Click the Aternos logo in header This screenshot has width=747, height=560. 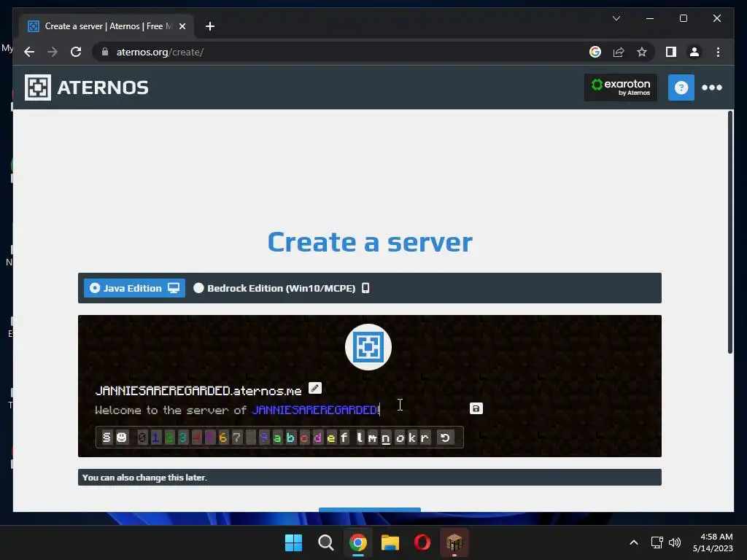click(87, 87)
